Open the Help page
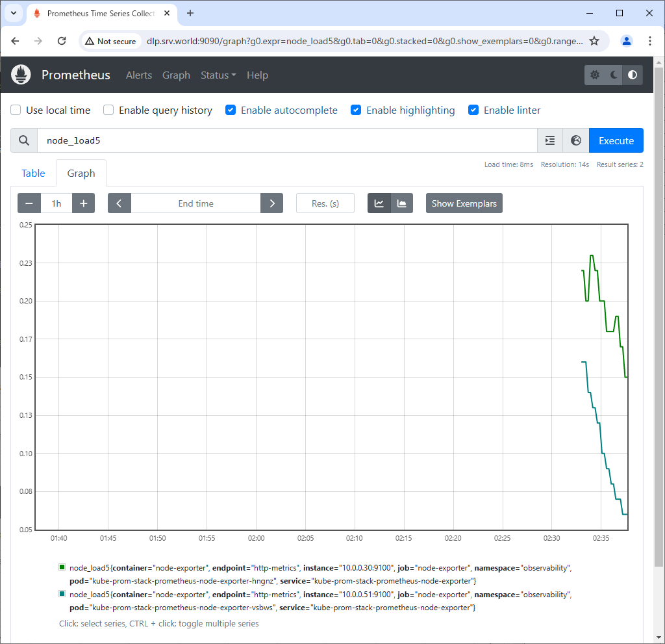Screen dimensions: 665x644 coord(257,75)
